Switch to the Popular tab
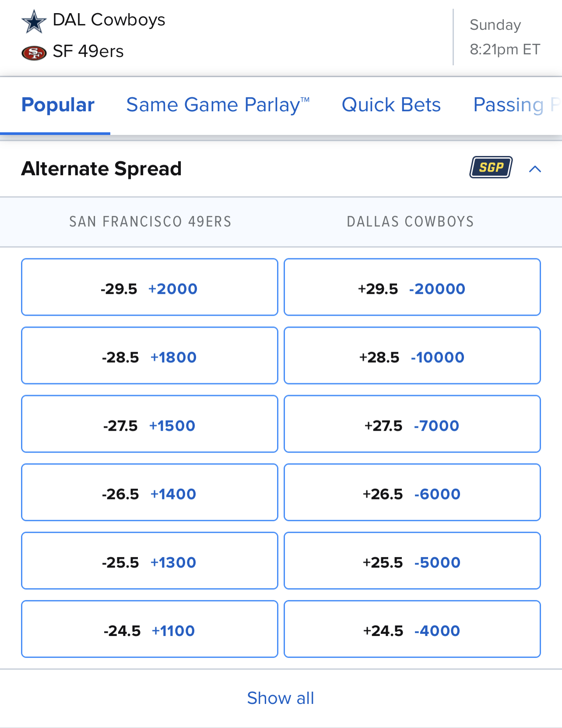Image resolution: width=562 pixels, height=728 pixels. [57, 105]
